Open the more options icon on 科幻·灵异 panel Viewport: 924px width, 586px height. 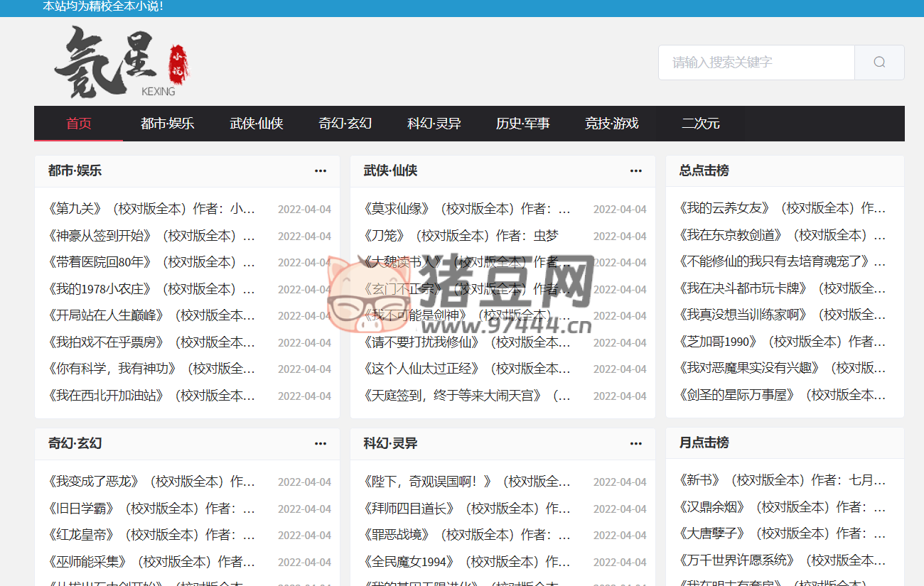click(635, 443)
